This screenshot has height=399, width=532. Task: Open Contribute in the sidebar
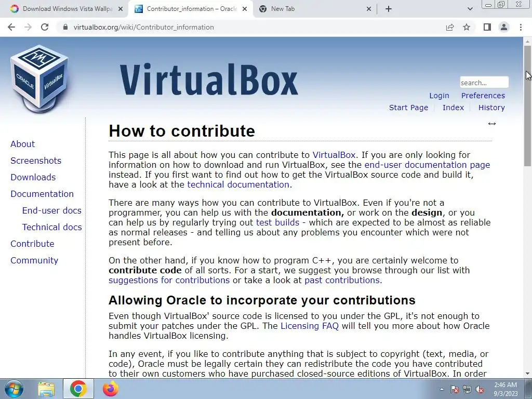pos(32,244)
